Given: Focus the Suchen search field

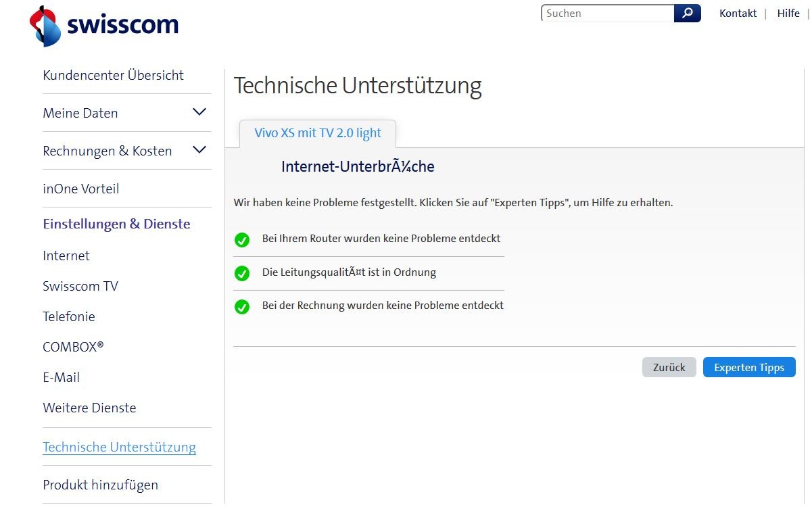Looking at the screenshot, I should point(607,14).
